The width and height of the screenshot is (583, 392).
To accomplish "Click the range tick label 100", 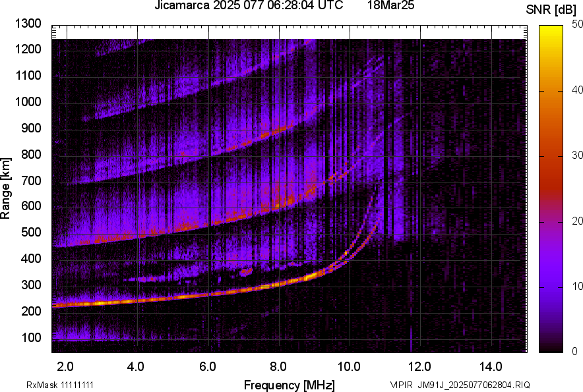I will click(31, 337).
